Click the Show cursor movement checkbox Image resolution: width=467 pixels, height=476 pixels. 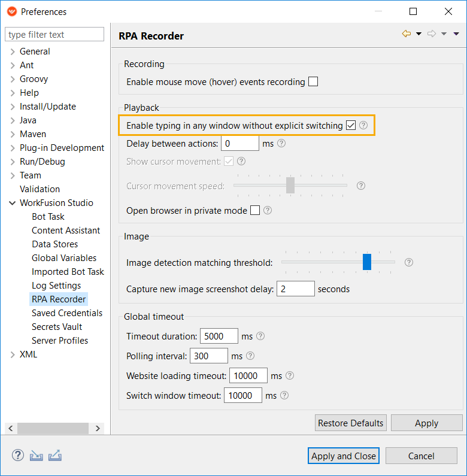tap(229, 161)
